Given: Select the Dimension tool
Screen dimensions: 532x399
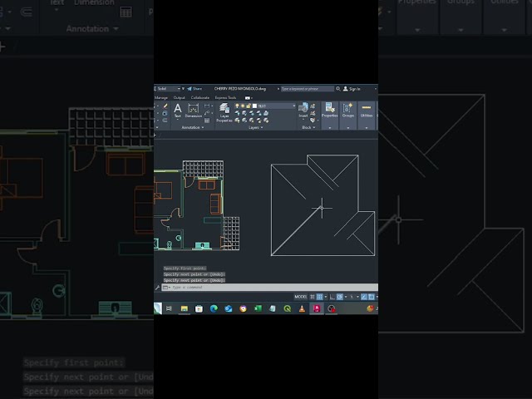Looking at the screenshot, I should pos(194,111).
